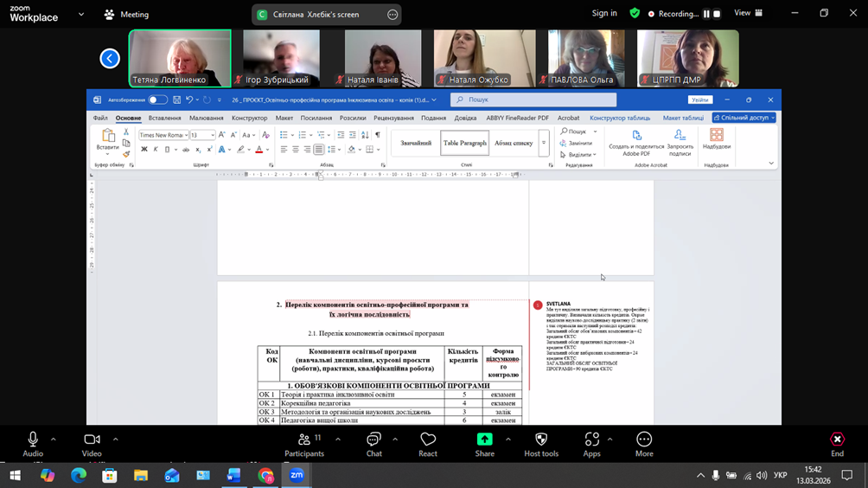Open Zoom Participants panel
868x488 pixels.
point(304,444)
